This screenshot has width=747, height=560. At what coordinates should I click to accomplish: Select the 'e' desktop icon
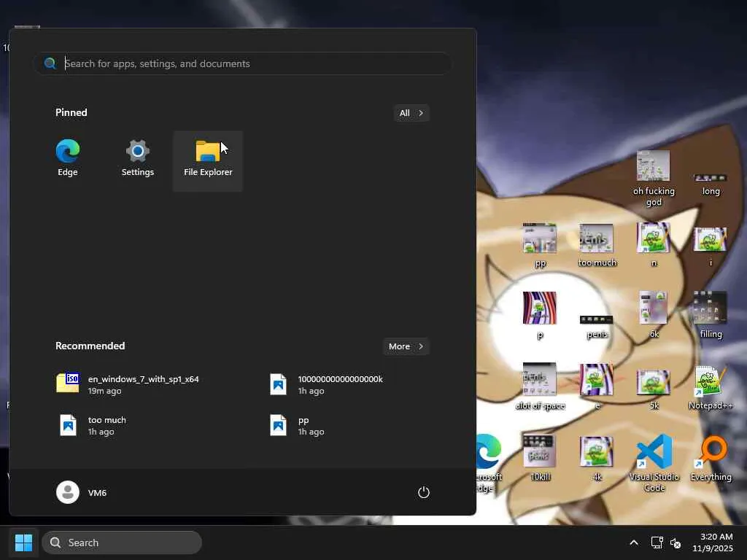coord(597,387)
